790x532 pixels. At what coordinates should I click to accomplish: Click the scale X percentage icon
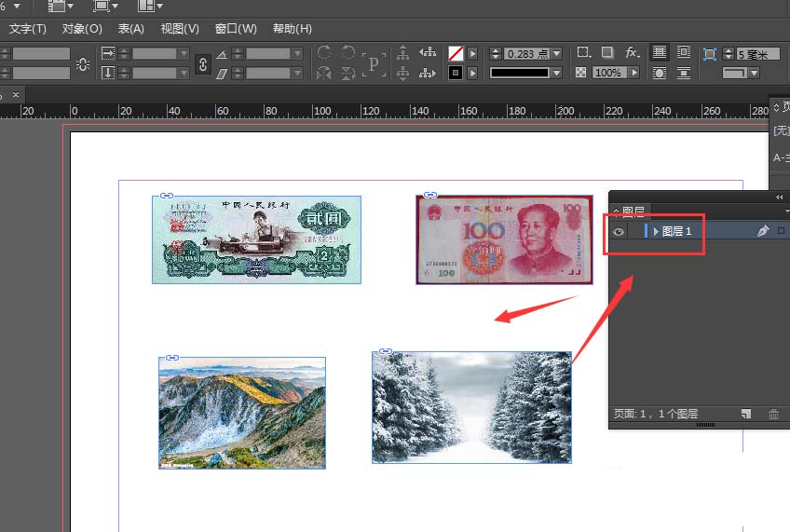click(108, 53)
